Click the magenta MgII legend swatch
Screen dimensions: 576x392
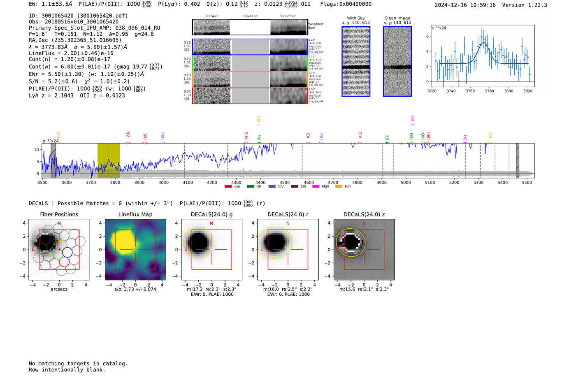pyautogui.click(x=316, y=187)
